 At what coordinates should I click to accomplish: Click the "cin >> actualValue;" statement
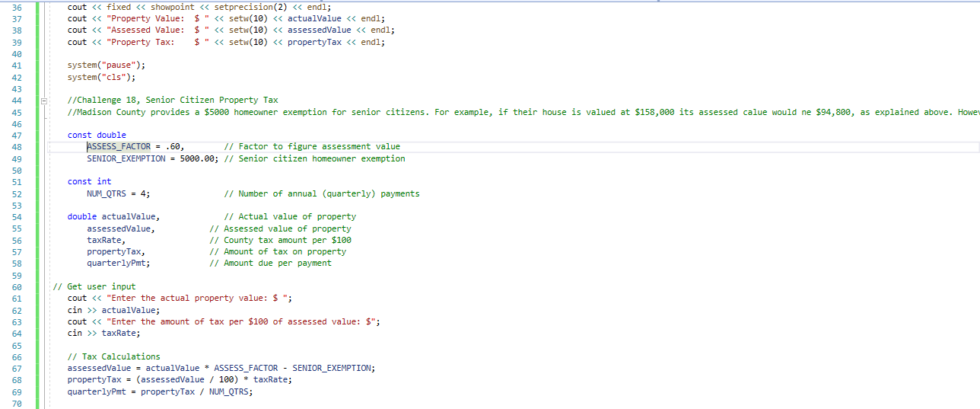114,311
